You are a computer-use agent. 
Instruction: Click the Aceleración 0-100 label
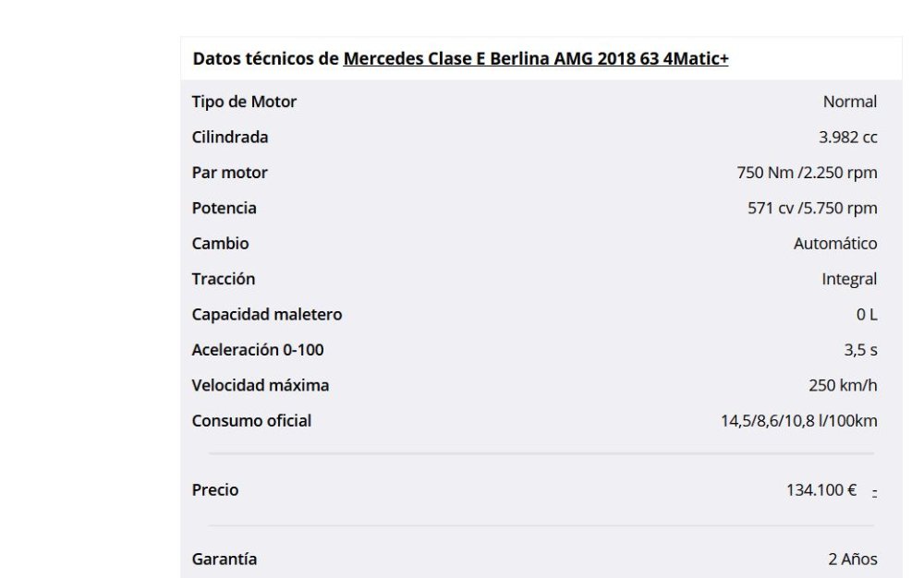[257, 350]
